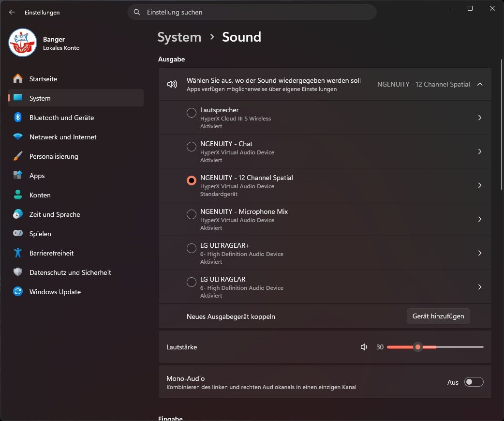Toggle the Mono-Audio switch
Image resolution: width=504 pixels, height=421 pixels.
[x=474, y=382]
